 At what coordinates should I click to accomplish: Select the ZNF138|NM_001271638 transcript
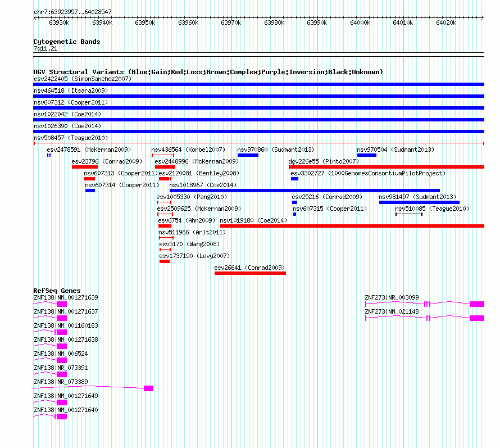tap(66, 340)
